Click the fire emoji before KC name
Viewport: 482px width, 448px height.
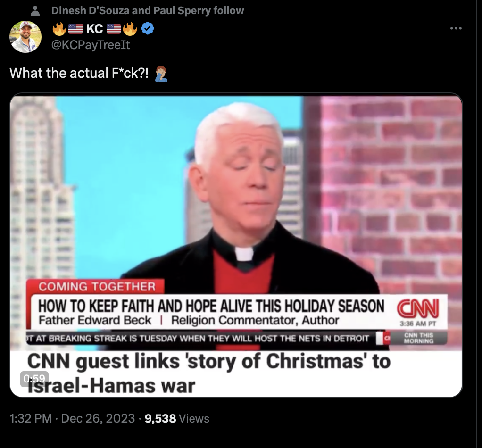click(59, 29)
